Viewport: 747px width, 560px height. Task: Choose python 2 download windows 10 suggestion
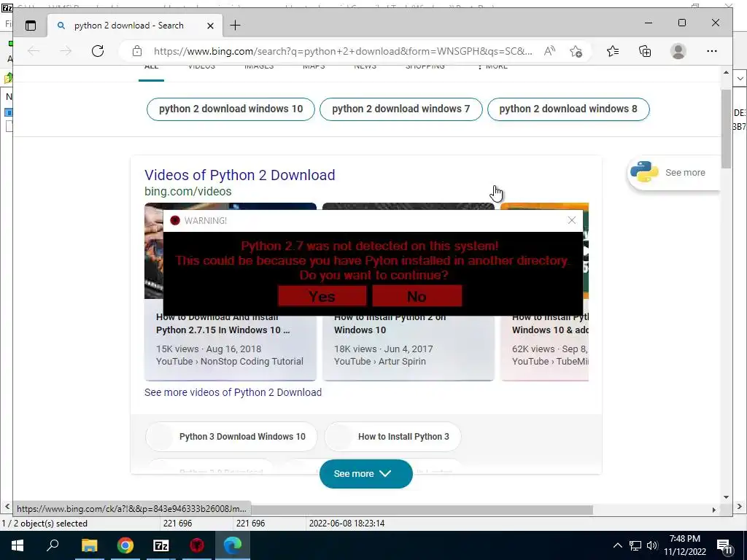(x=231, y=109)
